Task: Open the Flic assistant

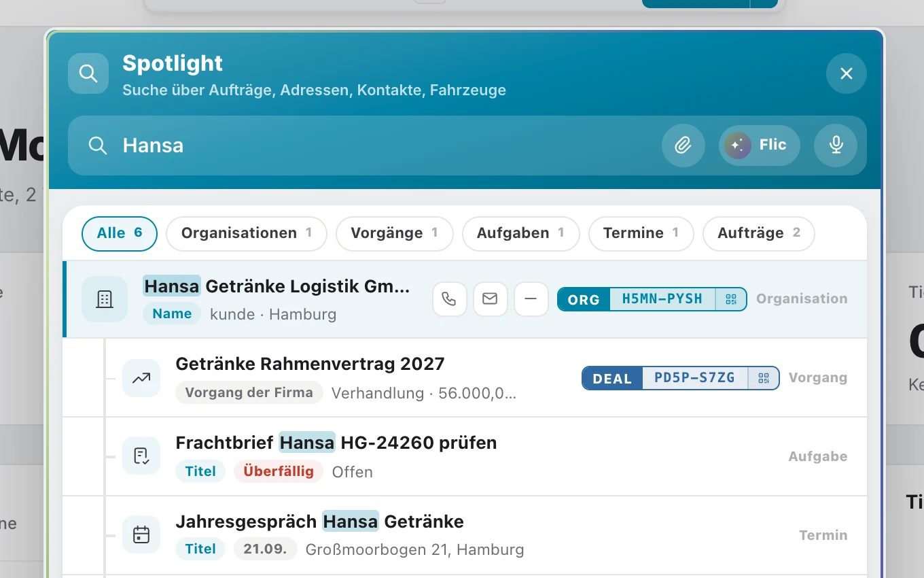Action: pos(760,145)
